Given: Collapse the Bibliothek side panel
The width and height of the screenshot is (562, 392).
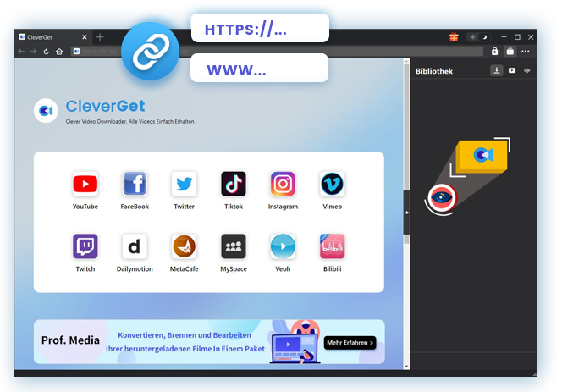Looking at the screenshot, I should click(407, 213).
